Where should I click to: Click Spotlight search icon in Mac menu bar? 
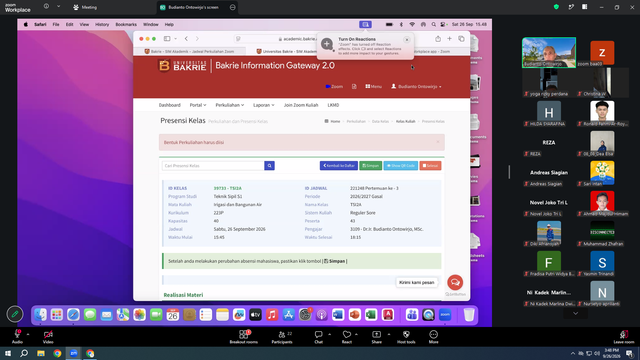coord(433,24)
